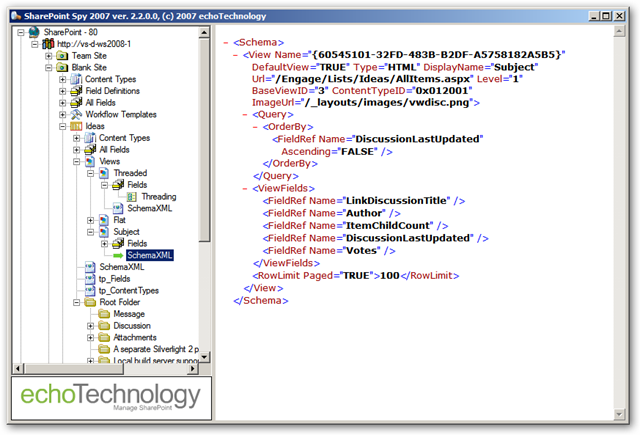Select the Message folder label
This screenshot has height=435, width=640.
click(129, 314)
